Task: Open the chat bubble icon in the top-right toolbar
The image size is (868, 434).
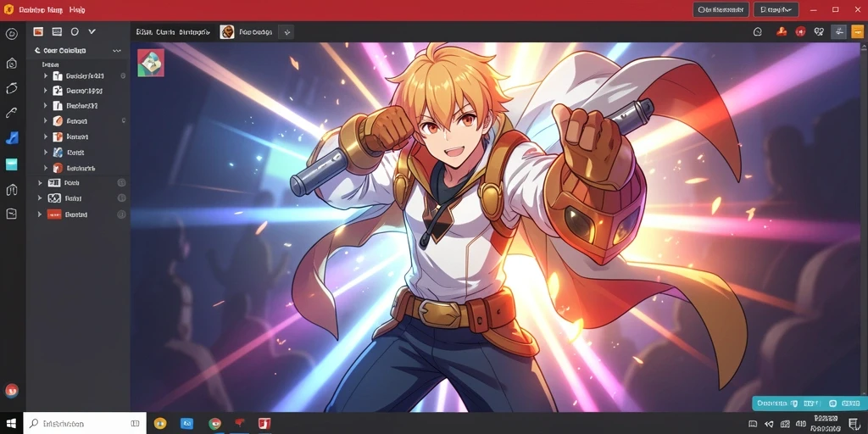Action: (758, 32)
